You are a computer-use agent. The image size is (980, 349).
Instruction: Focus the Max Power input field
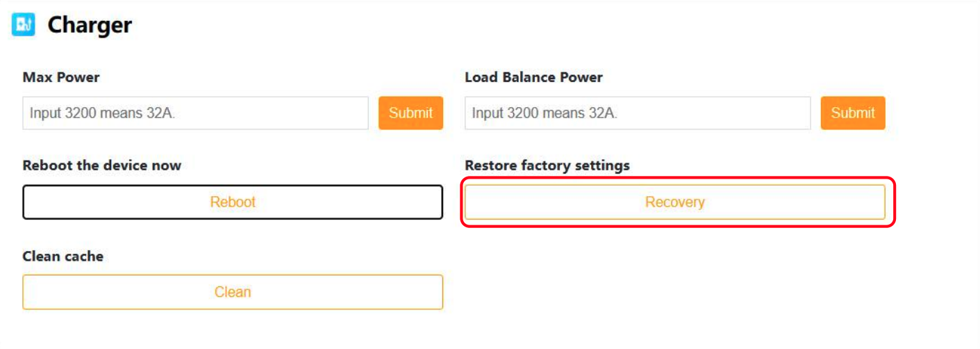click(195, 113)
